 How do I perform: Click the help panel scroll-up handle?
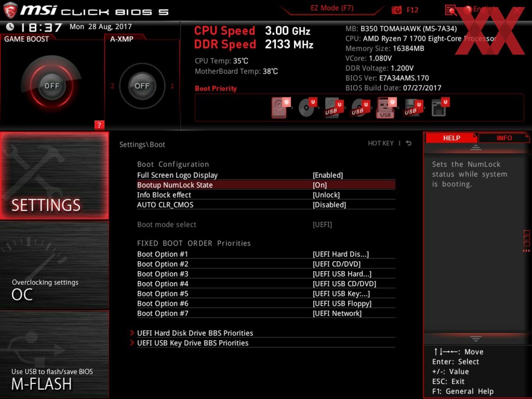tap(476, 147)
